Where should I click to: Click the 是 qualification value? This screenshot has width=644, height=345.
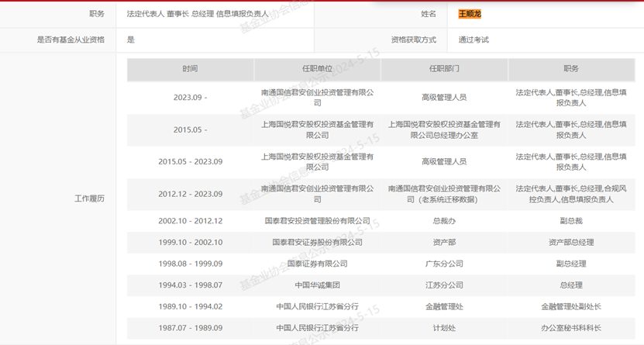click(x=131, y=40)
